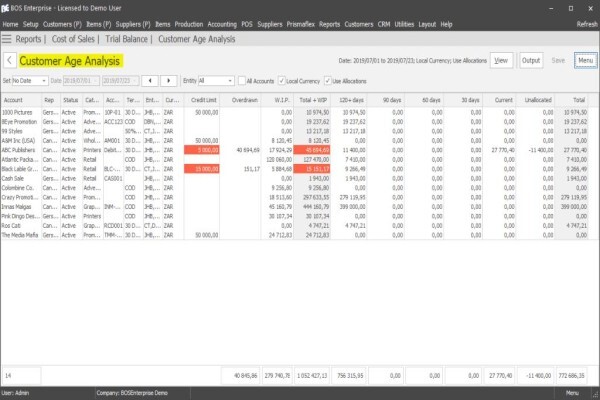Click Refresh in the menu bar

pos(587,24)
